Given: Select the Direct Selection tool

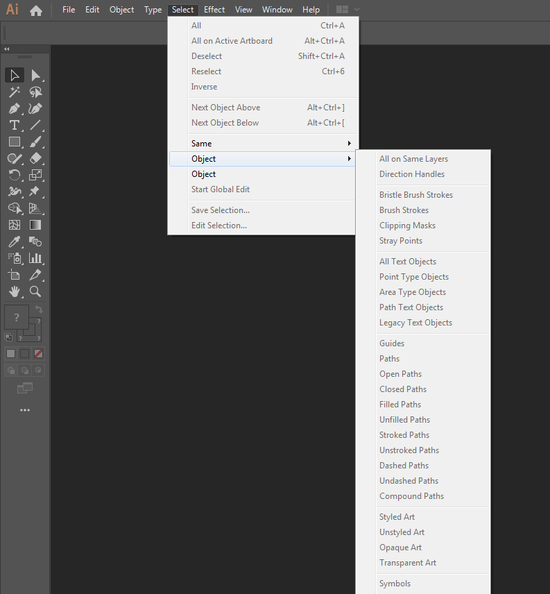Looking at the screenshot, I should [x=36, y=75].
